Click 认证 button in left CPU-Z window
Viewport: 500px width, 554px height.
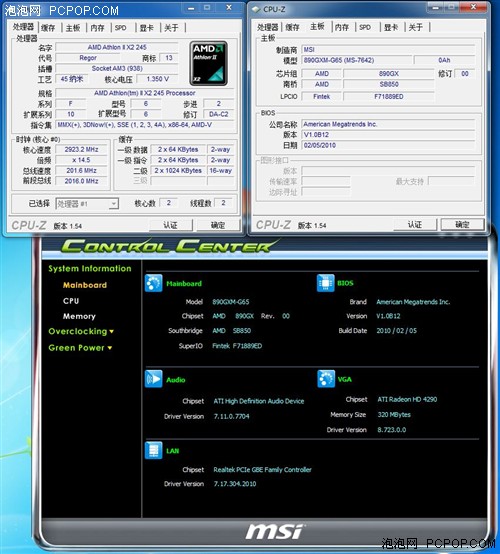click(x=170, y=225)
